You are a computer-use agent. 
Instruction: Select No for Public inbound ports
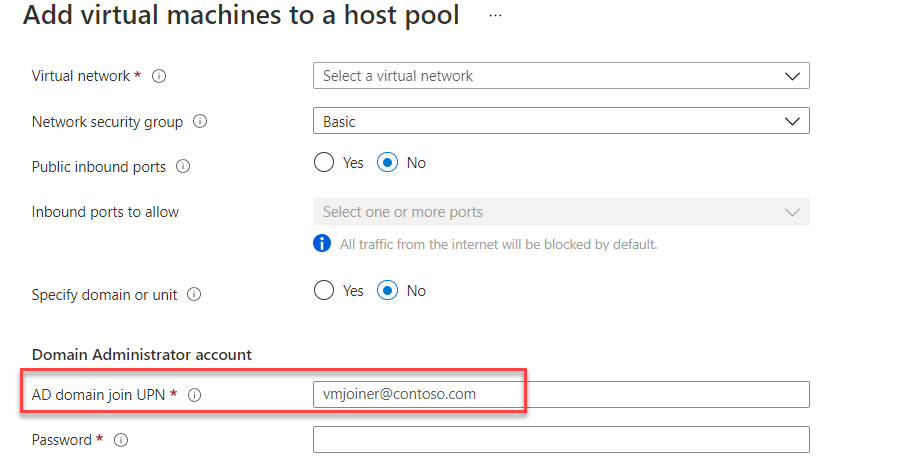click(x=388, y=162)
